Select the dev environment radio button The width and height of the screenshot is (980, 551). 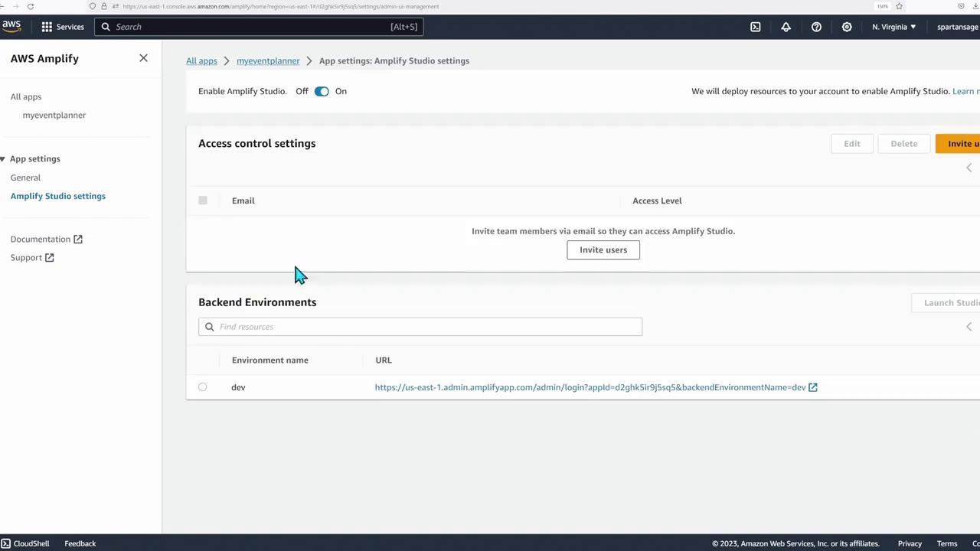point(203,387)
